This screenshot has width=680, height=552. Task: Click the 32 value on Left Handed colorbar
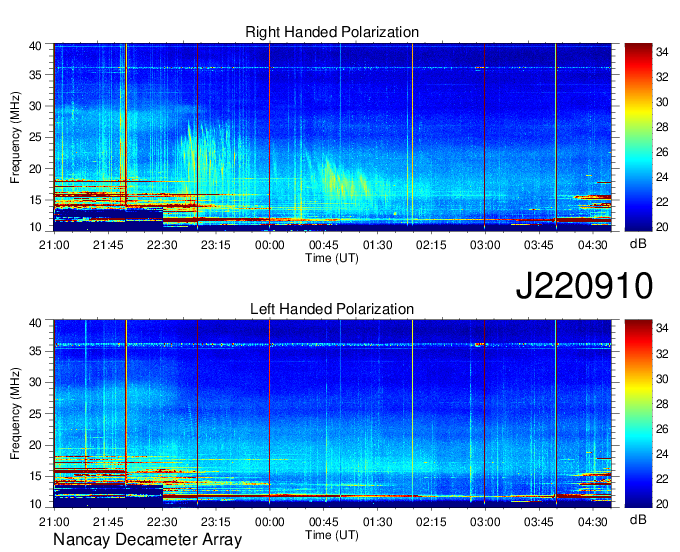pos(662,354)
